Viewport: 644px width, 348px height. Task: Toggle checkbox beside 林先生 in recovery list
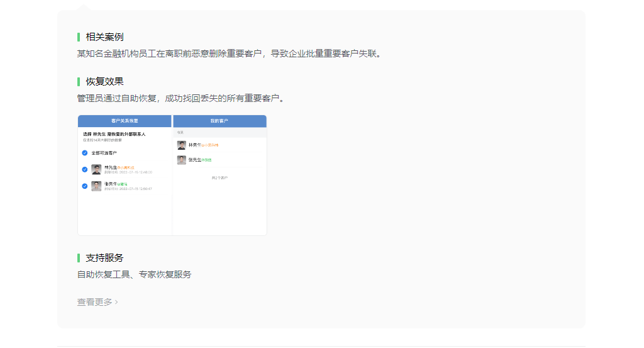click(85, 169)
